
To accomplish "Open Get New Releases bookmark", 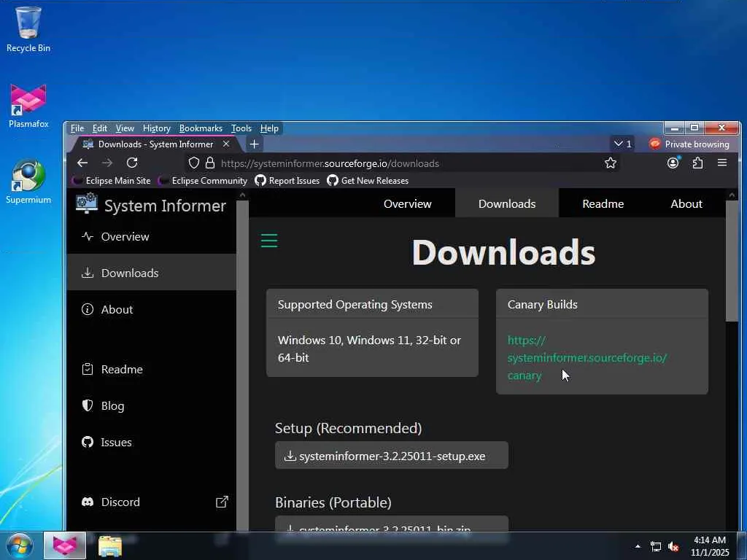I will (x=368, y=181).
